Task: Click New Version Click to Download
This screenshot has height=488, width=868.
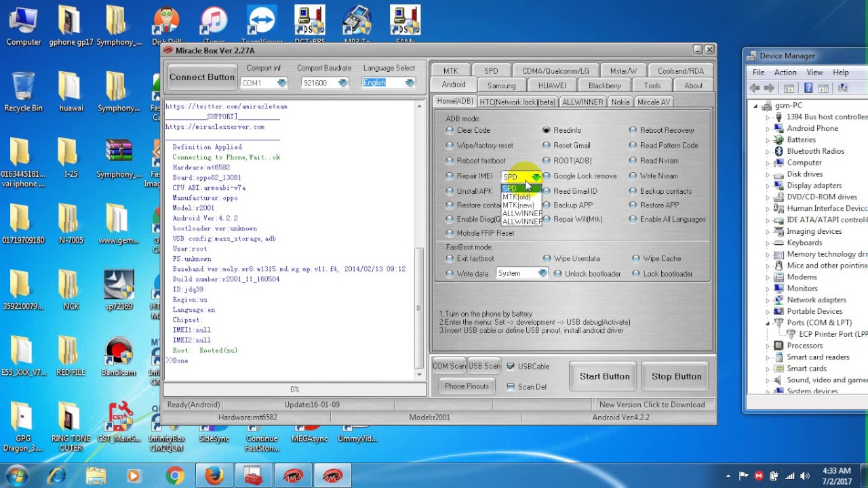Action: [652, 405]
